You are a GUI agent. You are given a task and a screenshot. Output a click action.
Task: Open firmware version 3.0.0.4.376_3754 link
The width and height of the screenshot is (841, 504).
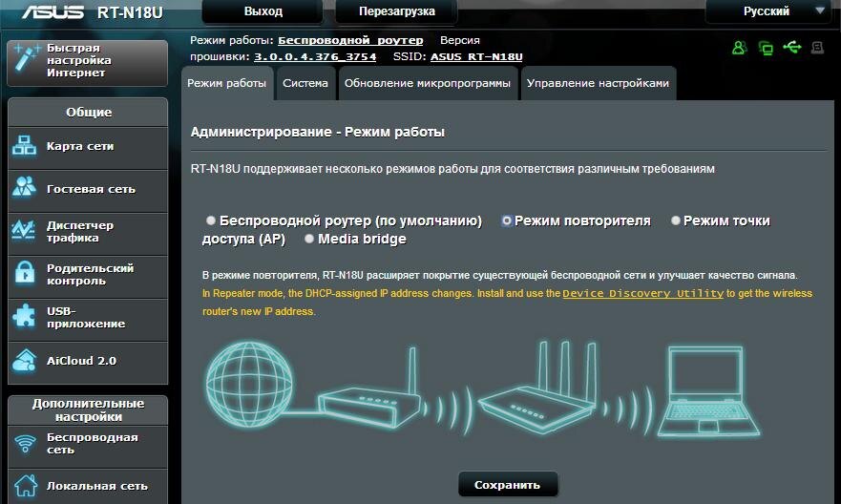(315, 57)
